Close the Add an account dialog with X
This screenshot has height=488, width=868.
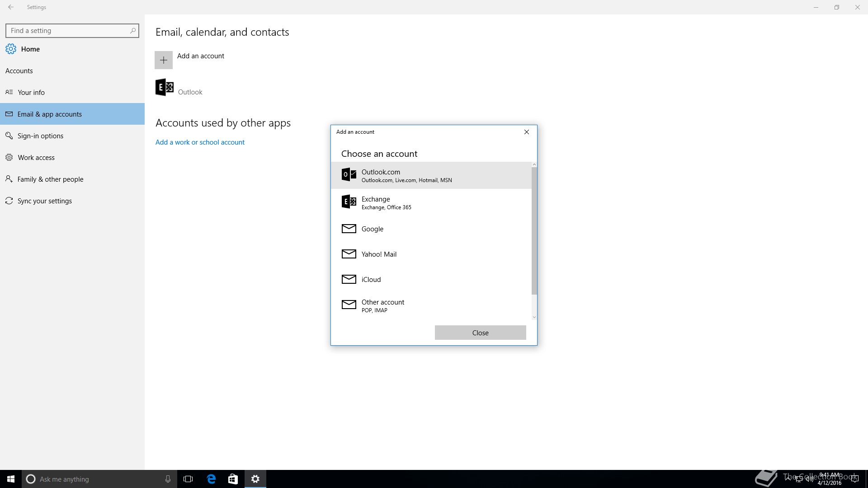pos(527,132)
